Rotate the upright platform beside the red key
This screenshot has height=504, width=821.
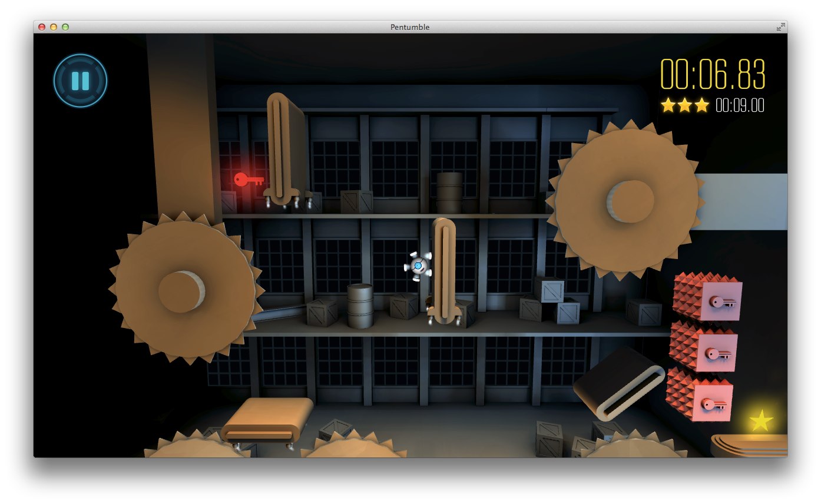tap(285, 149)
